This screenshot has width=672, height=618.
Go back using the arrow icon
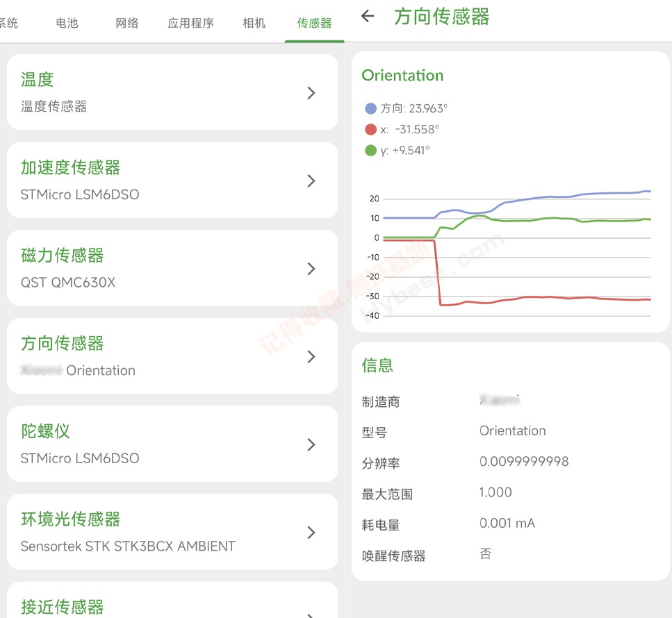368,17
